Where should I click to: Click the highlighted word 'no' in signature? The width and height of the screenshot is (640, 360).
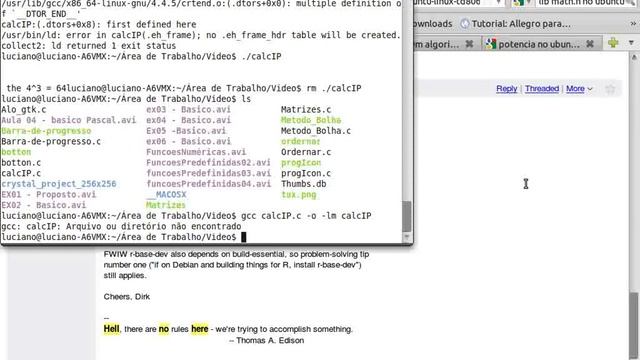[x=164, y=329]
